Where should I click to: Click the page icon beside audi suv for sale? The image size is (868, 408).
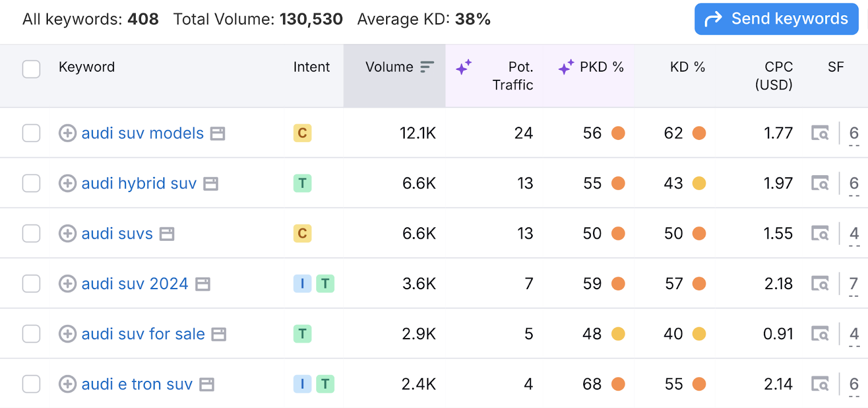(x=219, y=334)
